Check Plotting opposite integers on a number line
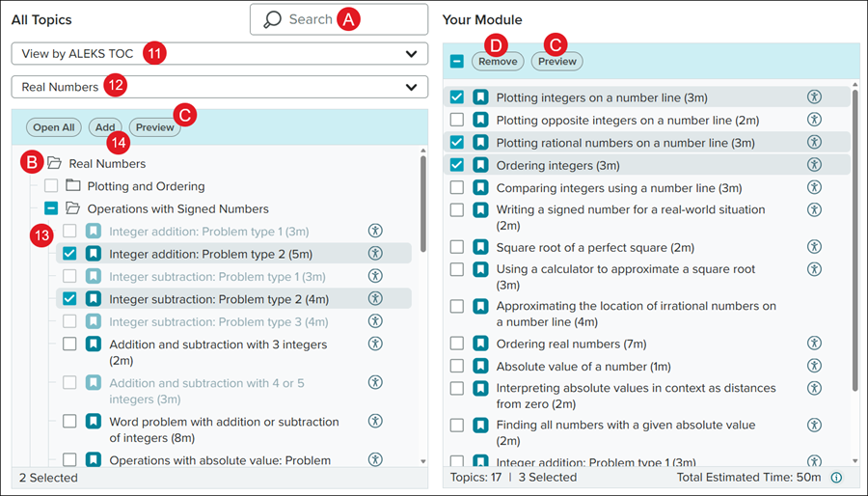 click(x=457, y=120)
